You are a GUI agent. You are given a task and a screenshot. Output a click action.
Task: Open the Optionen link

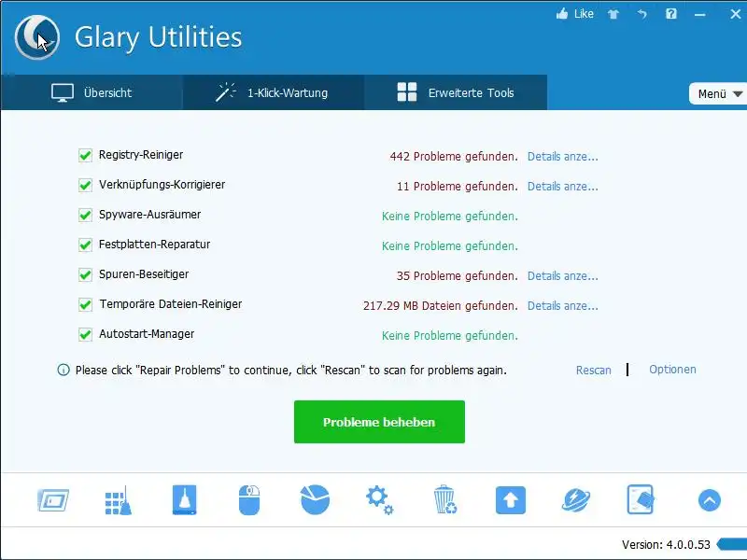[672, 370]
